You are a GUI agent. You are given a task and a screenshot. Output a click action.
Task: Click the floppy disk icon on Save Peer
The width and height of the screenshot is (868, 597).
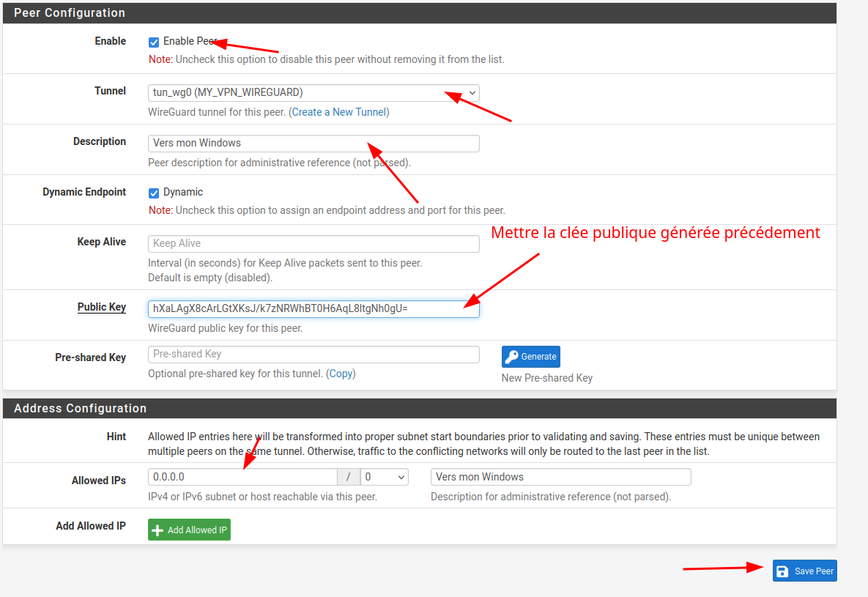[x=782, y=571]
